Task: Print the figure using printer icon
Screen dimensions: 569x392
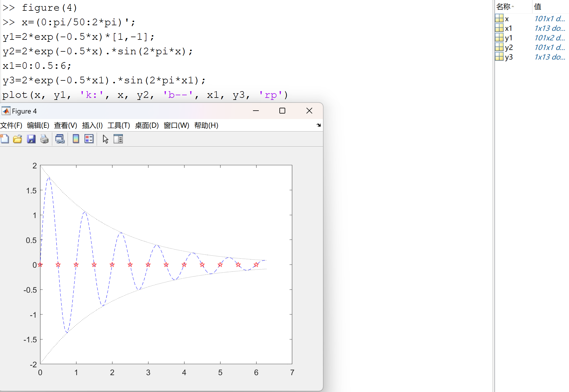Action: (x=44, y=139)
